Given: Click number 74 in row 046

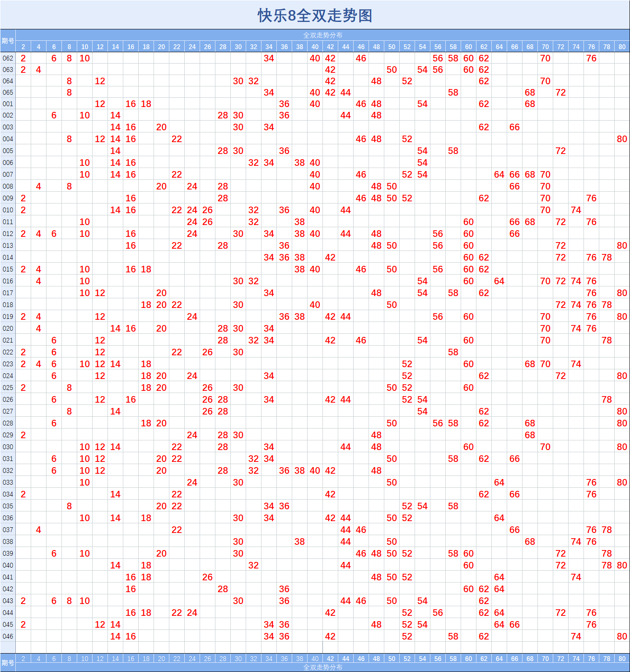Looking at the screenshot, I should pyautogui.click(x=576, y=636).
